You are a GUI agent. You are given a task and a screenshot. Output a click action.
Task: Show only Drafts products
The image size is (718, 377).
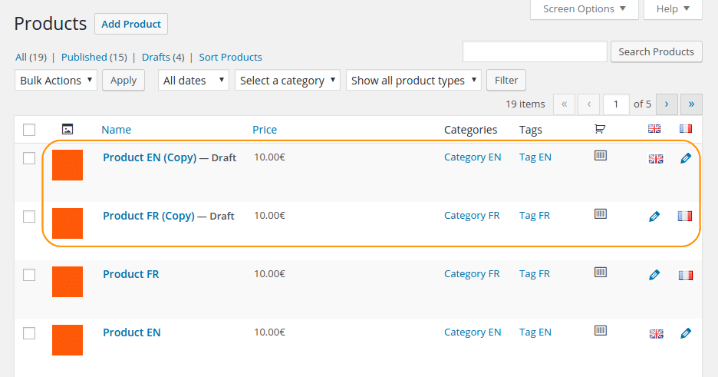point(156,57)
